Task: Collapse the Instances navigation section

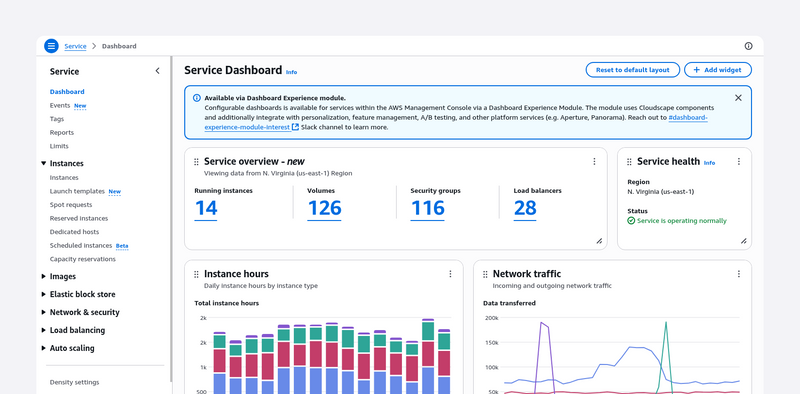Action: (x=43, y=163)
